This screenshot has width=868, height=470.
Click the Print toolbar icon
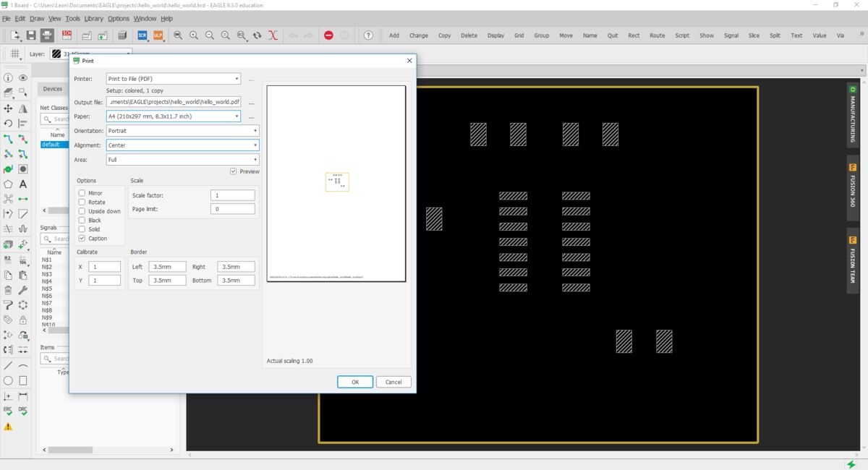(47, 35)
